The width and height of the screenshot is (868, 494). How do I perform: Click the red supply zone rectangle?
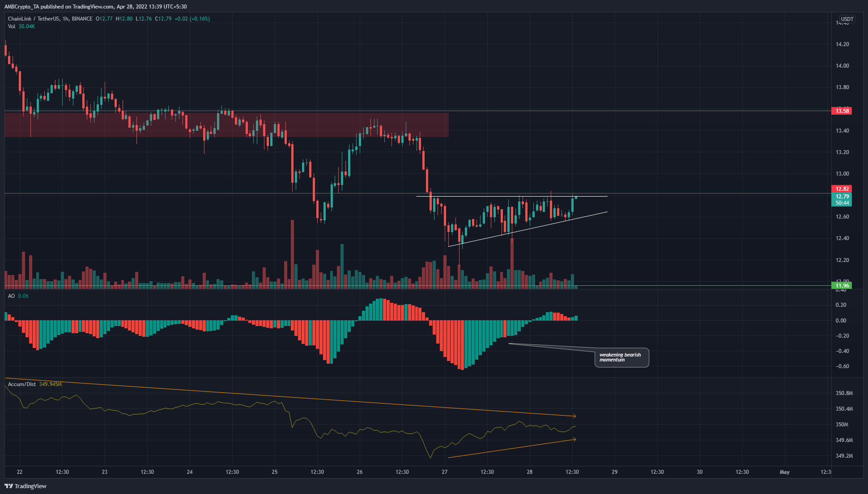point(226,125)
